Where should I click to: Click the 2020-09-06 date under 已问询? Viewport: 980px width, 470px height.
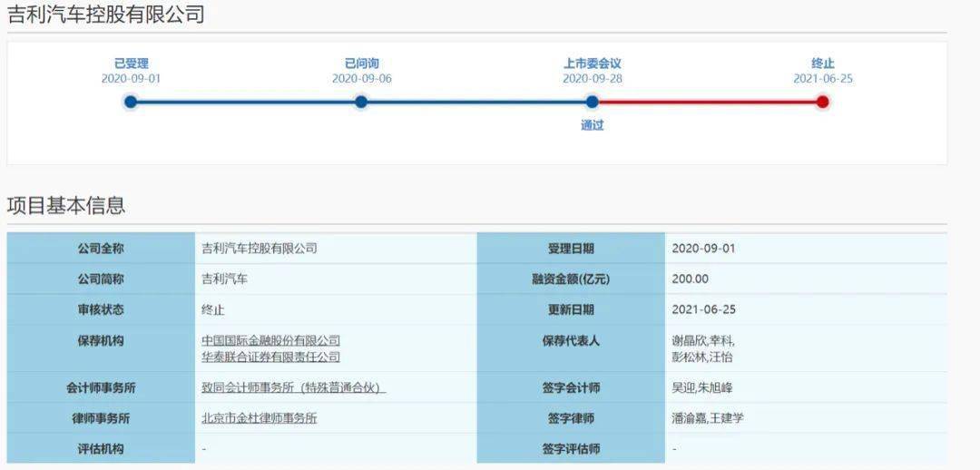point(362,79)
